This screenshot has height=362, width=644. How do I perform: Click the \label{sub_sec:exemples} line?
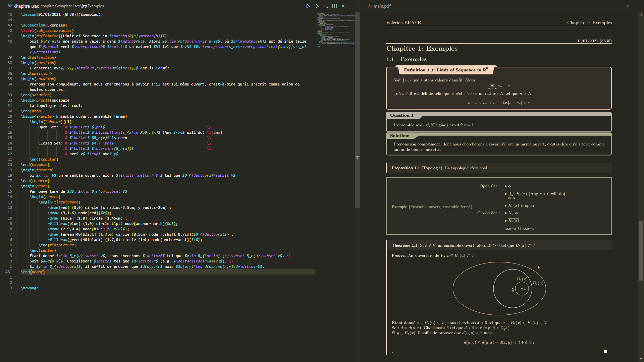(47, 31)
